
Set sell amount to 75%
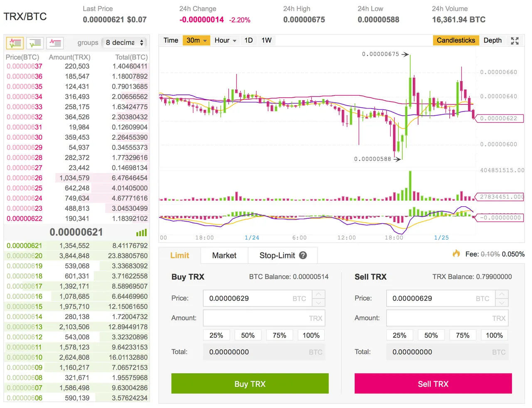click(x=463, y=335)
